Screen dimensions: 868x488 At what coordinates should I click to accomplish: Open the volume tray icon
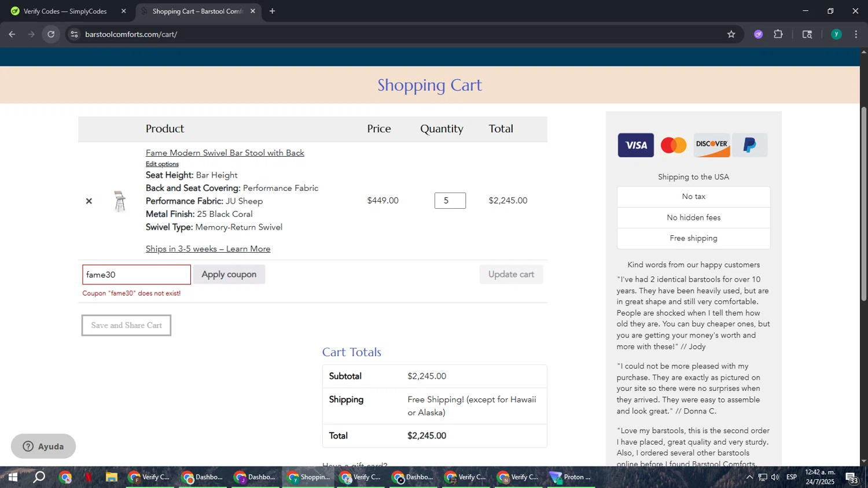(775, 478)
